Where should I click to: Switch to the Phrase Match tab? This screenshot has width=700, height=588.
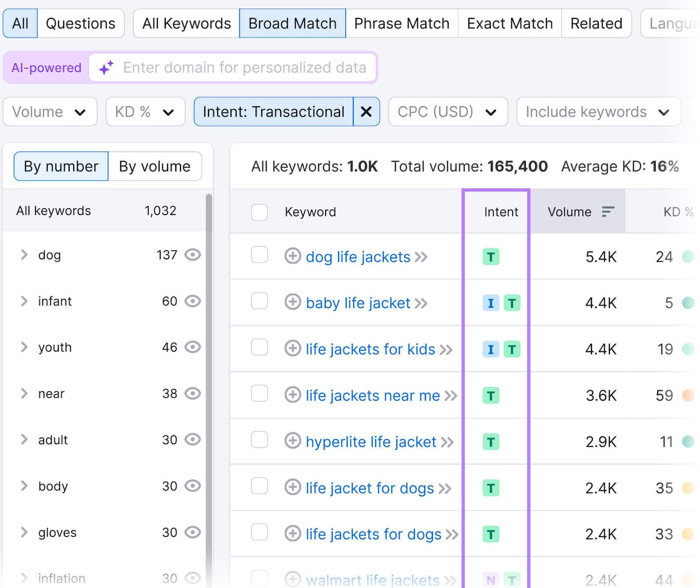[402, 23]
